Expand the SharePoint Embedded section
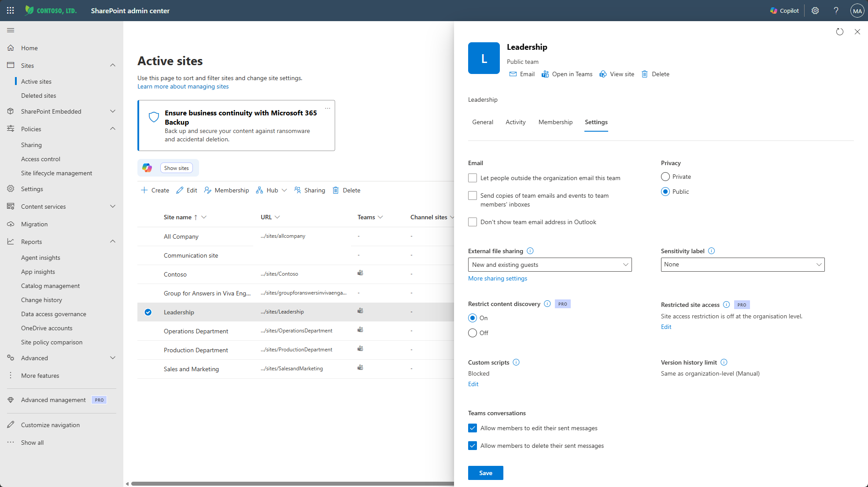Viewport: 868px width, 487px height. 113,111
